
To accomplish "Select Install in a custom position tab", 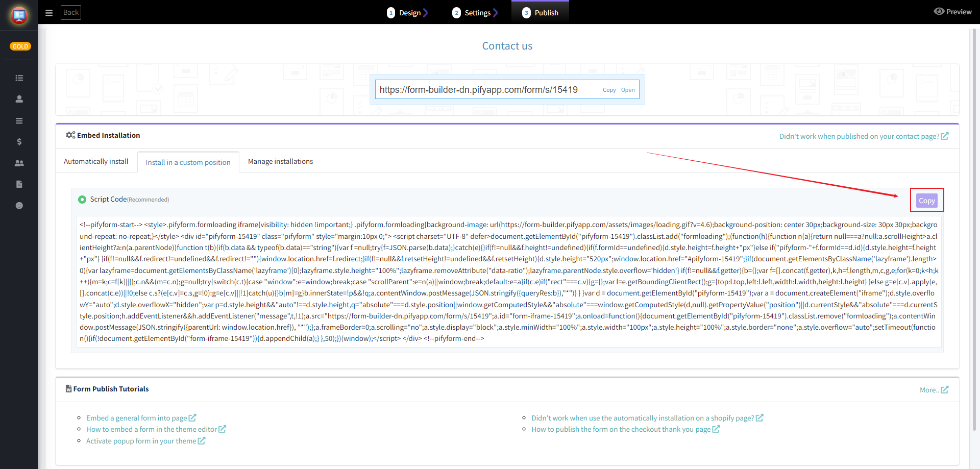I will coord(188,162).
